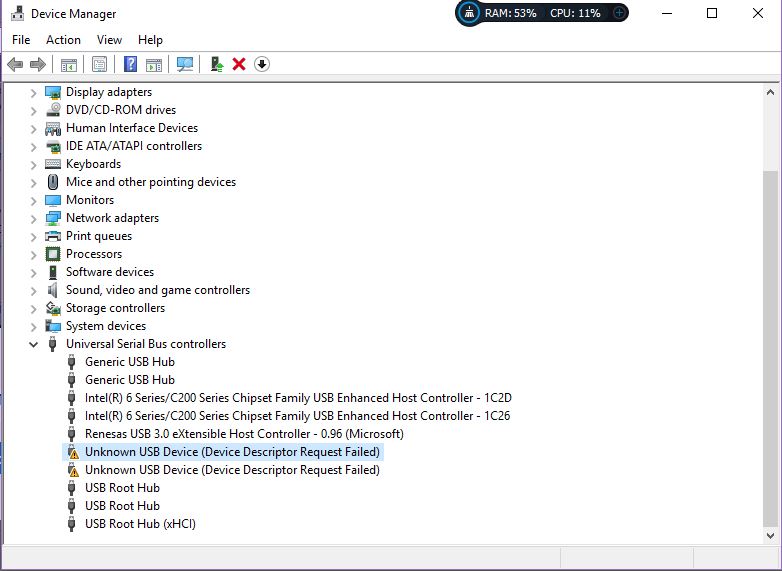The height and width of the screenshot is (571, 782).
Task: Click the CPU: 11% readout
Action: click(576, 13)
